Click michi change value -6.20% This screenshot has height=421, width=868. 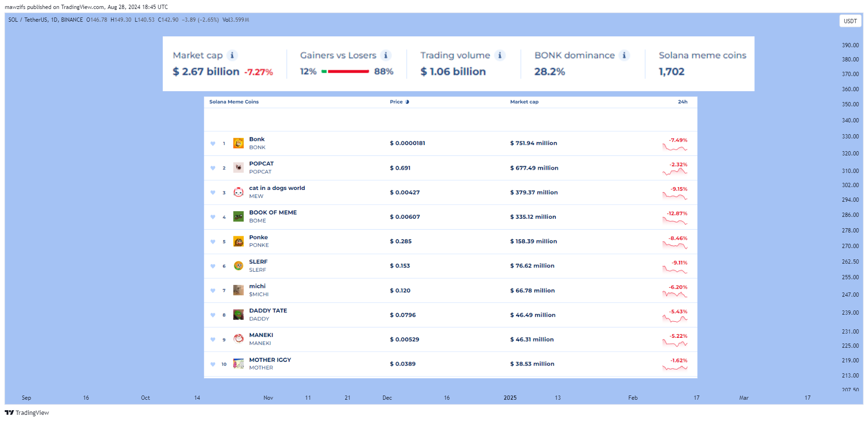(678, 287)
